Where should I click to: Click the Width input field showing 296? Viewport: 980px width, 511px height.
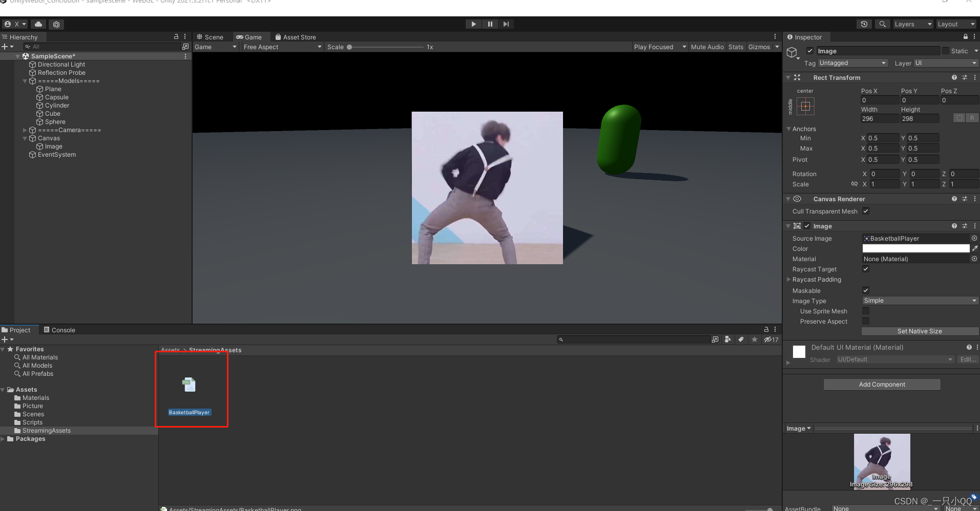(x=880, y=118)
